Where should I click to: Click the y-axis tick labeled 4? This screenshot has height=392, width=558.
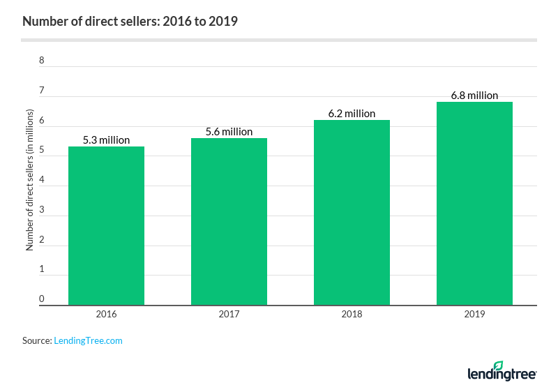41,181
